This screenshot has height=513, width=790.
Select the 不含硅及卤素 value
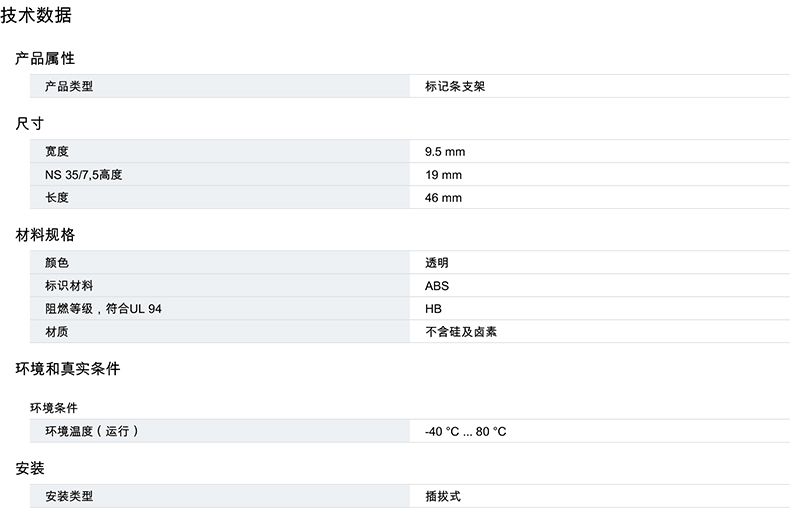461,332
